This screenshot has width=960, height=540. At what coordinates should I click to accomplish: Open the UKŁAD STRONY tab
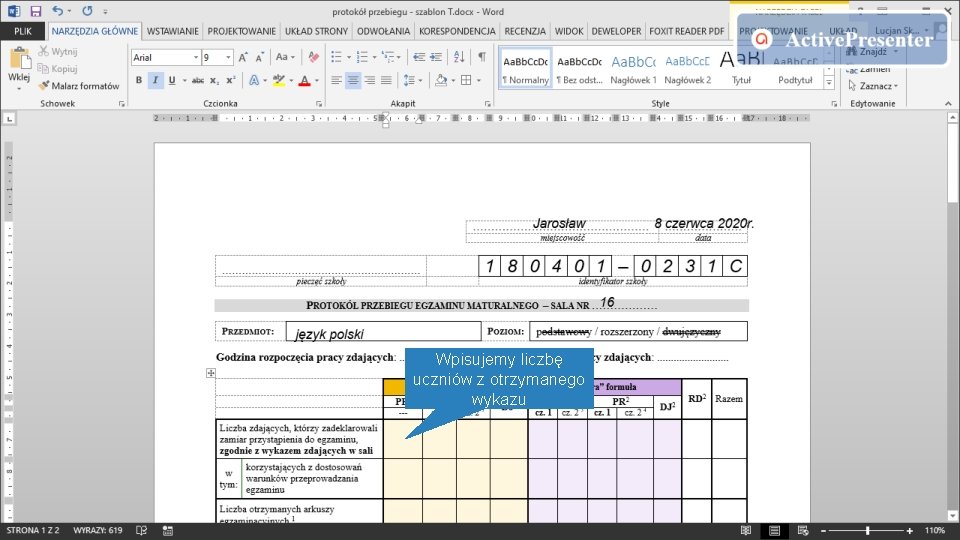coord(317,31)
